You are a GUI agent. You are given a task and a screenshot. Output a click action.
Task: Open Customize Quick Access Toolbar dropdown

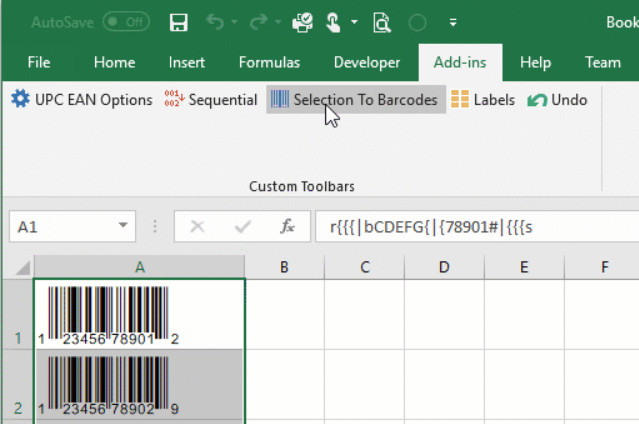453,22
